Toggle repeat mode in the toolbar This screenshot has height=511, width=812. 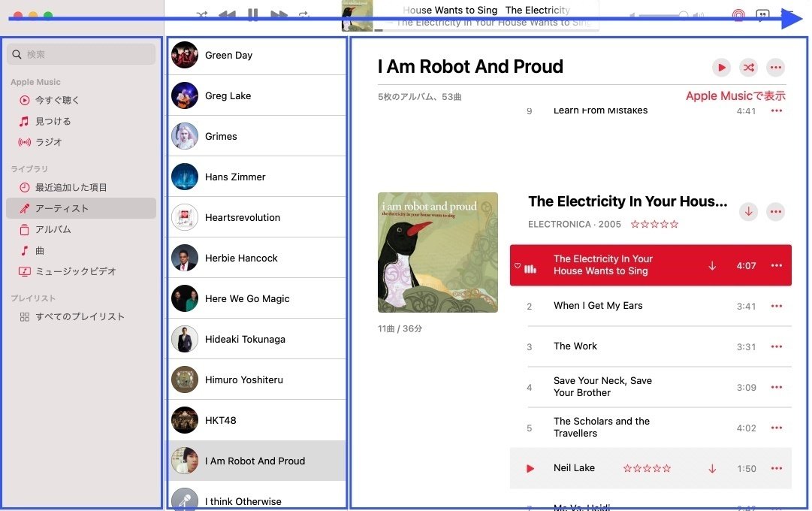(304, 14)
